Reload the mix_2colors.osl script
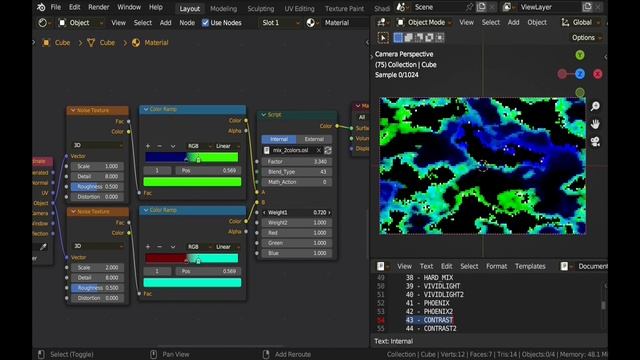640x360 pixels. coord(328,150)
